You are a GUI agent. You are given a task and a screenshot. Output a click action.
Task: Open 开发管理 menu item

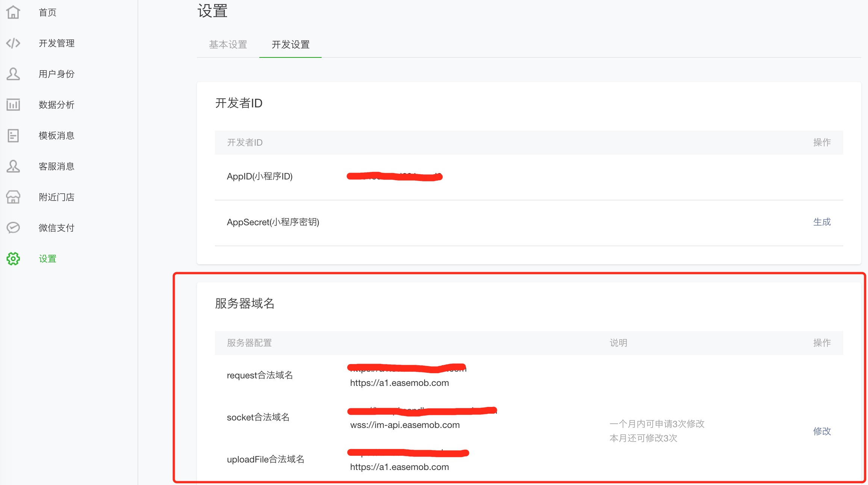pyautogui.click(x=57, y=43)
